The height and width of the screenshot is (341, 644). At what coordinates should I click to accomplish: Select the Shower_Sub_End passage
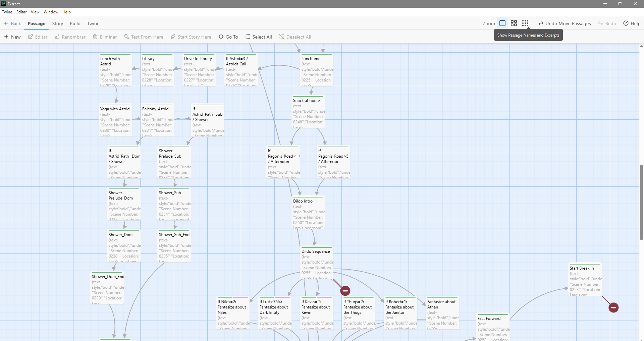(x=174, y=246)
